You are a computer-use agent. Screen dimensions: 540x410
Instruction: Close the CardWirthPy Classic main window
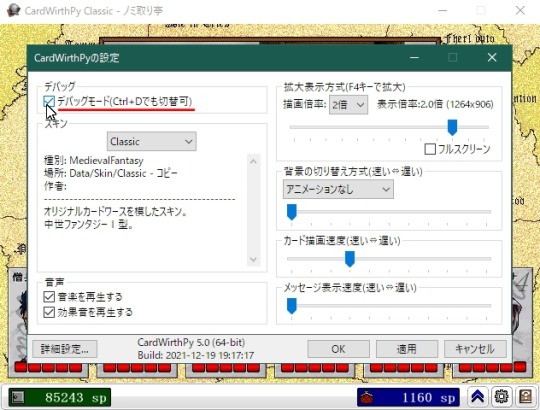click(520, 10)
